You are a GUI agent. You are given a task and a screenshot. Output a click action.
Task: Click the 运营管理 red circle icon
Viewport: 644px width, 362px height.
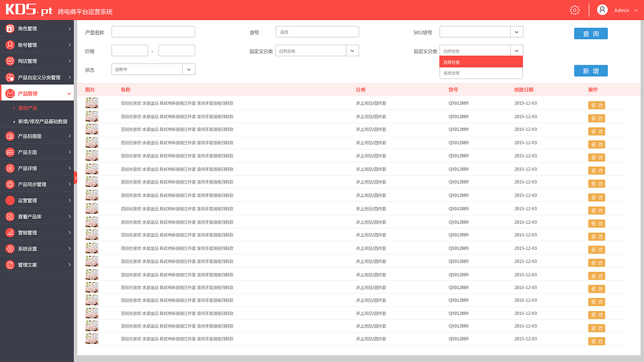point(10,200)
